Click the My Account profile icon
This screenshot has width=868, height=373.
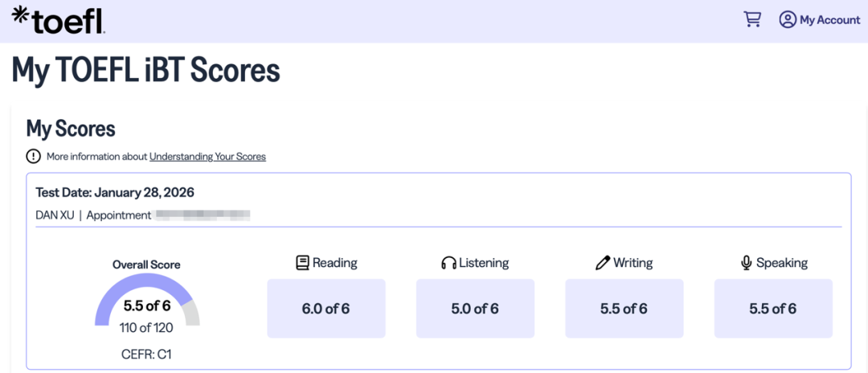click(x=788, y=19)
